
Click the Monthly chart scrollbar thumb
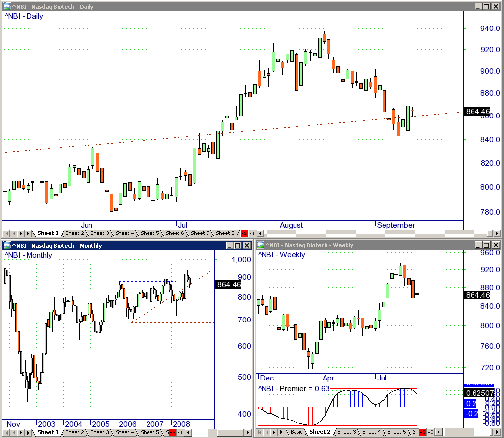pyautogui.click(x=231, y=433)
